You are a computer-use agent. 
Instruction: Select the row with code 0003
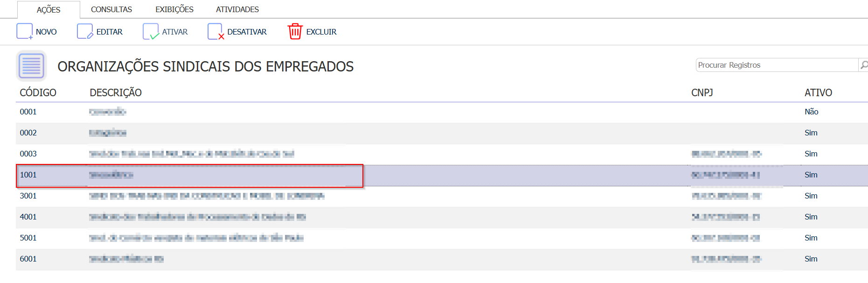(28, 154)
